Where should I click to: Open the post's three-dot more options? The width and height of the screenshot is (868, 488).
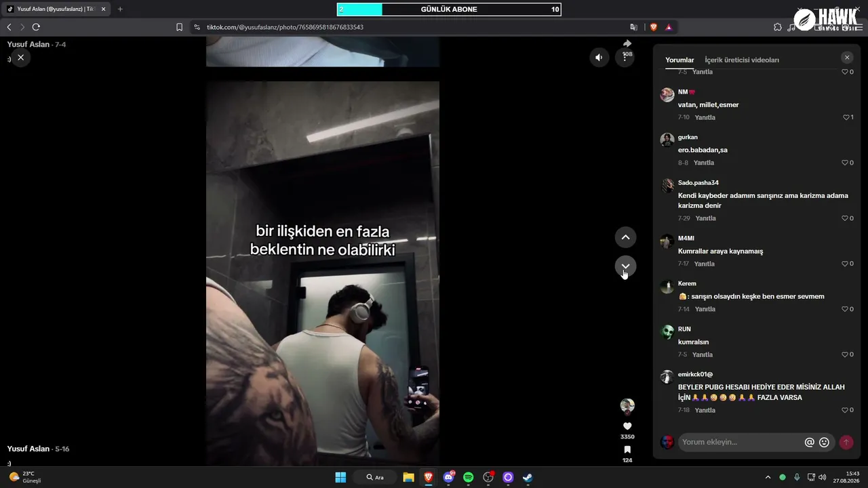(625, 58)
